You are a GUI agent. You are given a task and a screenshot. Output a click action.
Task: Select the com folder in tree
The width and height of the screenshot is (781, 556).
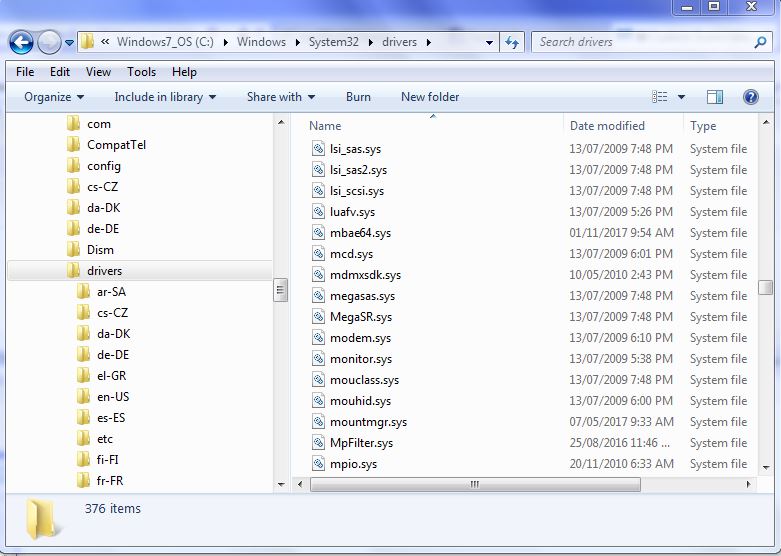coord(89,124)
